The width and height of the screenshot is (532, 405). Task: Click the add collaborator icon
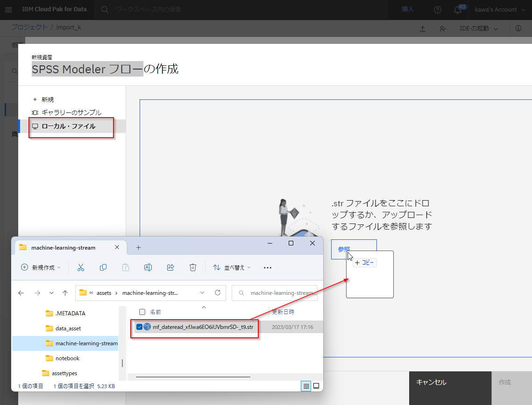click(x=443, y=29)
